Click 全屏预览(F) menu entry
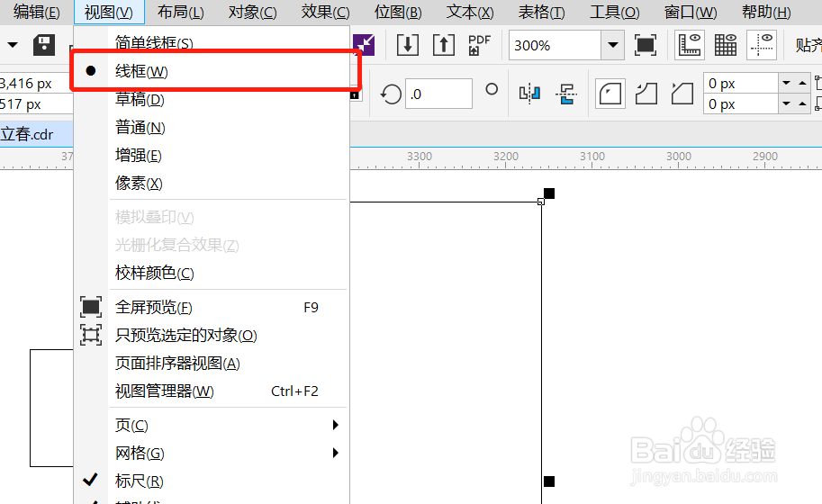822x504 pixels. [212, 307]
